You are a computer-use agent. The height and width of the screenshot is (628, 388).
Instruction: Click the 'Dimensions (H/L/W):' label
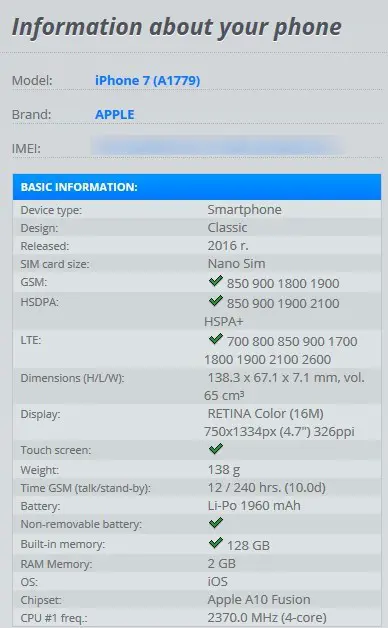tap(72, 378)
